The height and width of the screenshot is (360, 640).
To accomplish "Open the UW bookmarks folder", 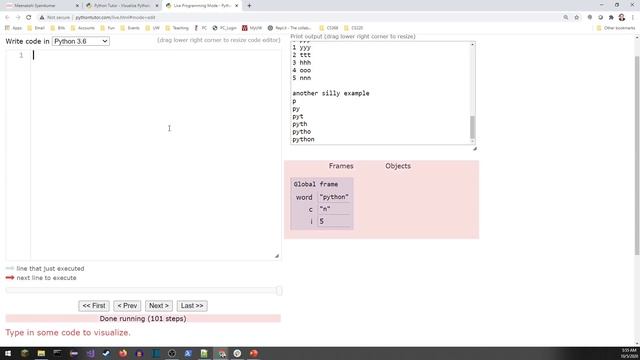I will (x=153, y=28).
